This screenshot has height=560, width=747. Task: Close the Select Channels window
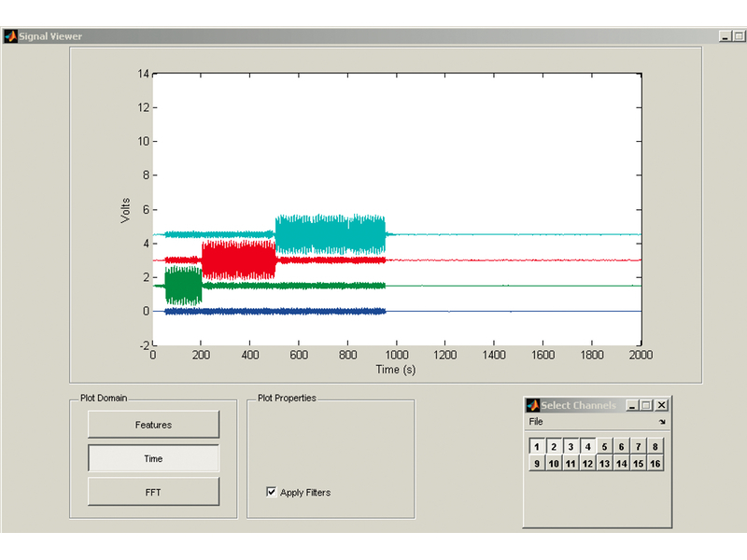point(662,405)
